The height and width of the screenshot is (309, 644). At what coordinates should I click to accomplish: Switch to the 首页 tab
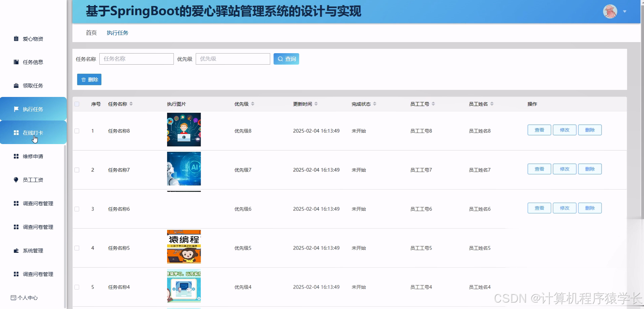(x=91, y=33)
